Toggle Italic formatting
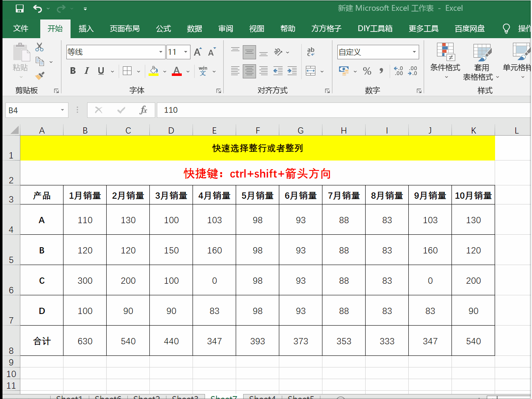Viewport: 532px width, 399px height. (87, 71)
